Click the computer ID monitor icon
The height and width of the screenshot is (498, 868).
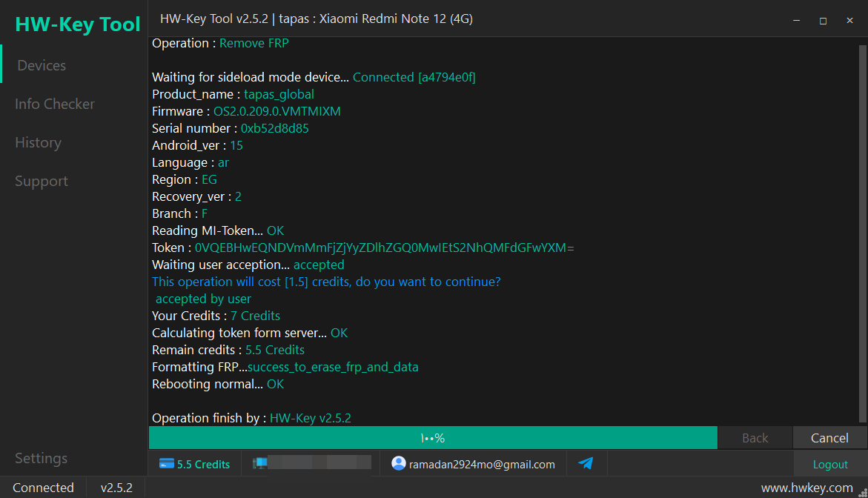[x=259, y=463]
